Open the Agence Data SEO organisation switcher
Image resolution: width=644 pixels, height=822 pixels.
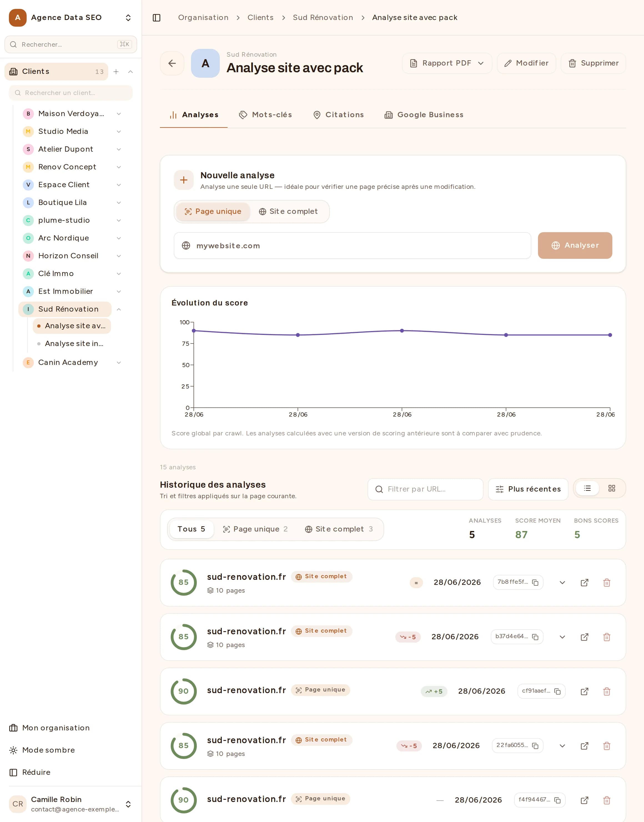128,18
